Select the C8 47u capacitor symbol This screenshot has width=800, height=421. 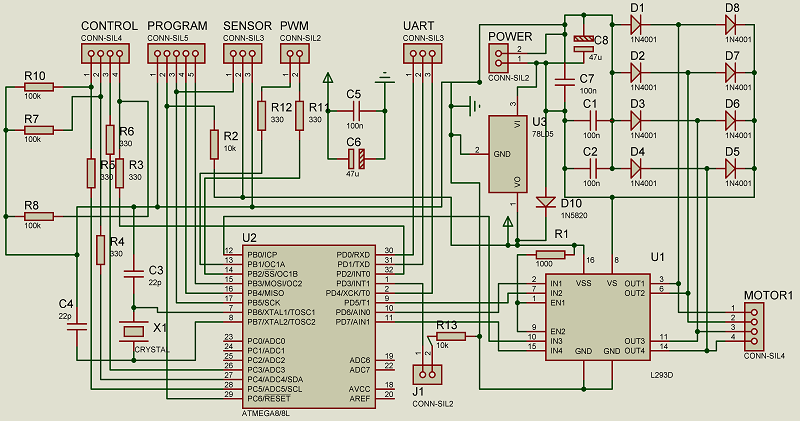click(583, 44)
